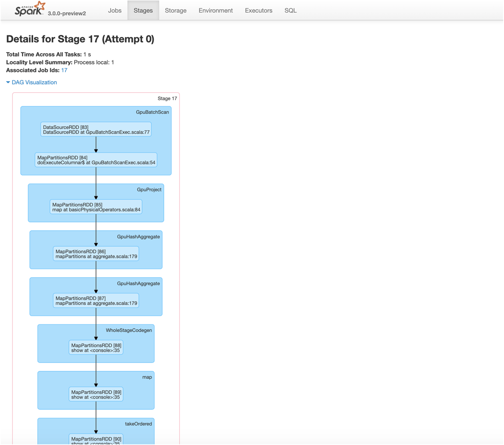Click the Details for Stage 17 heading
The width and height of the screenshot is (504, 445).
tap(80, 39)
